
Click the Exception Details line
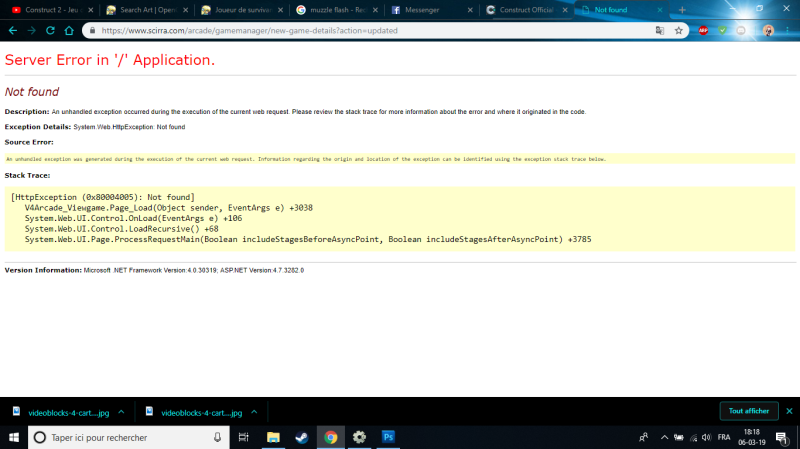tap(95, 127)
